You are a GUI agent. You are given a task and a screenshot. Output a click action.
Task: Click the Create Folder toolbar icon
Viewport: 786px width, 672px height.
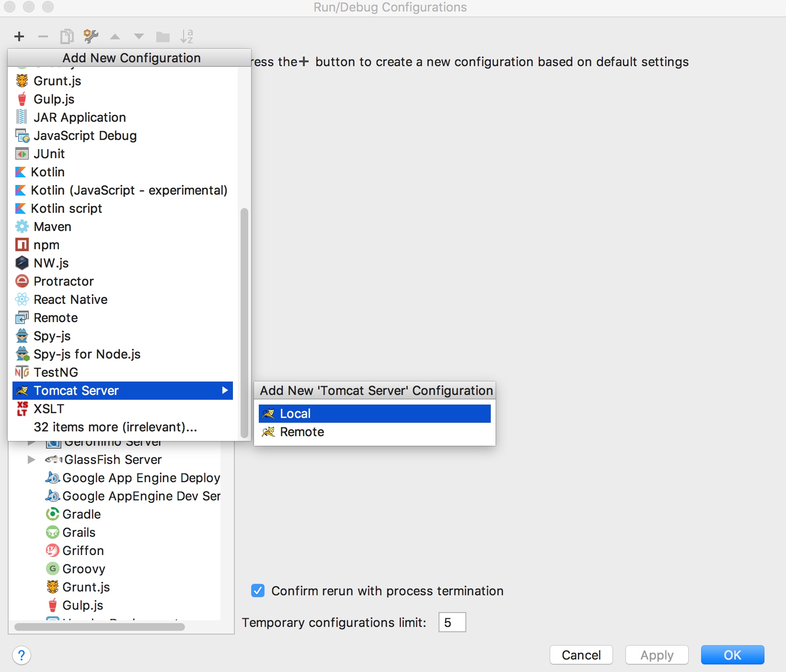point(163,37)
